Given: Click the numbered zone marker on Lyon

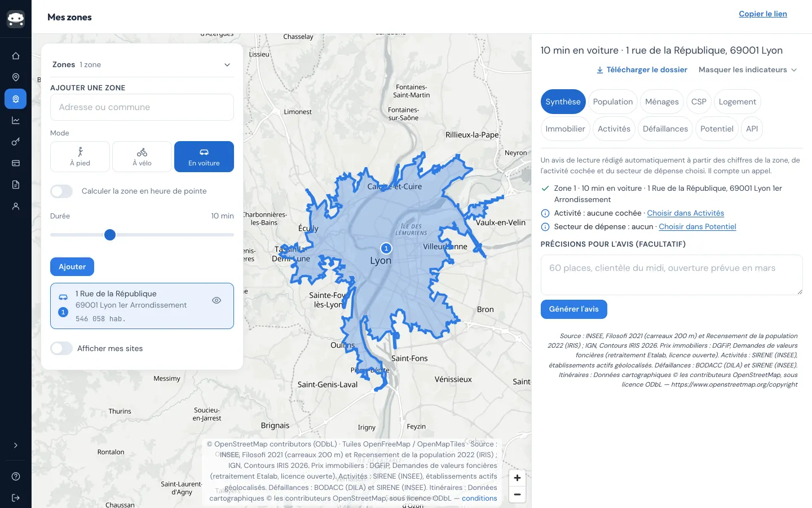Looking at the screenshot, I should [x=386, y=248].
